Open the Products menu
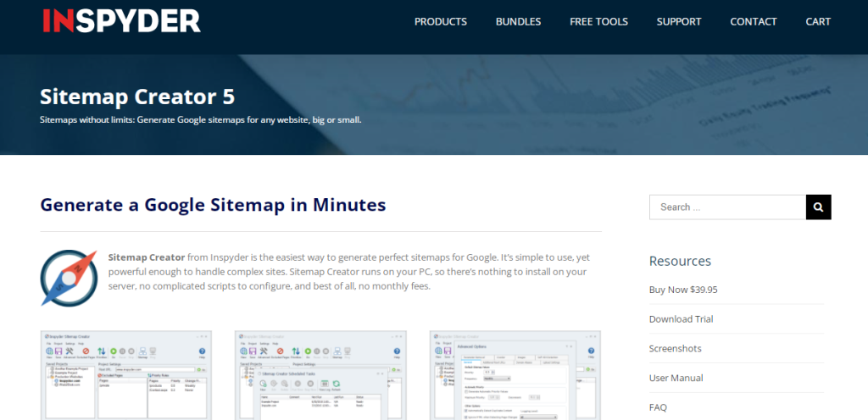The image size is (868, 420). click(441, 21)
